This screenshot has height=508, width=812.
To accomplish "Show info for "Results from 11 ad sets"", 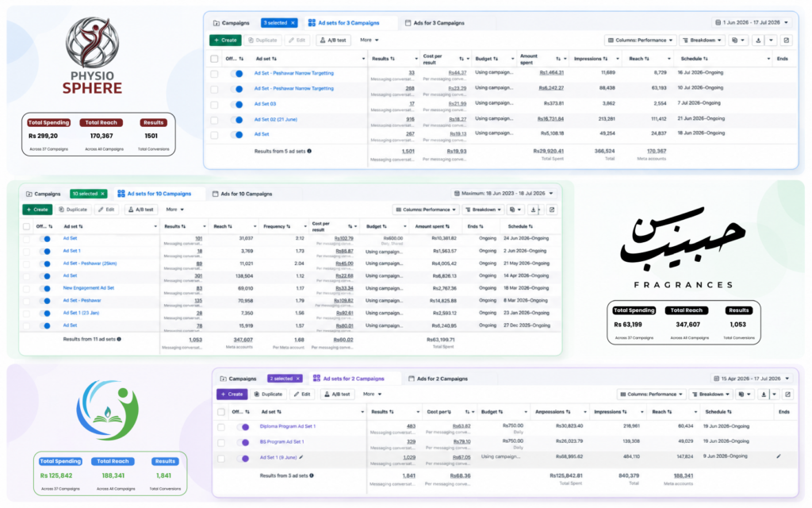I will click(119, 340).
